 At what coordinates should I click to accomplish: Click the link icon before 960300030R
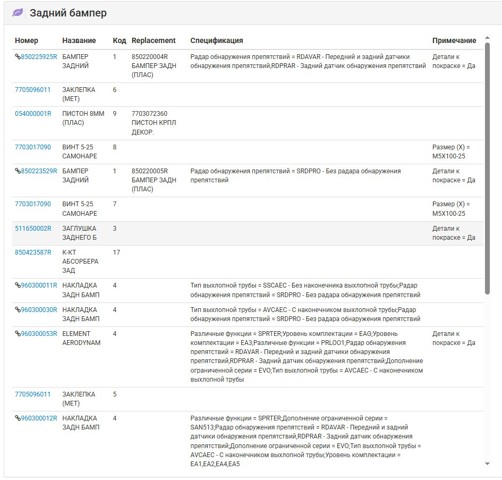pos(18,310)
